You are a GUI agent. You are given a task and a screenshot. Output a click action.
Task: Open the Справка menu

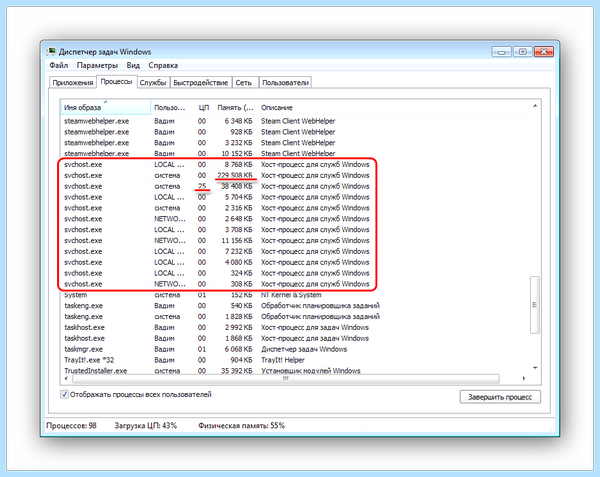click(x=163, y=65)
